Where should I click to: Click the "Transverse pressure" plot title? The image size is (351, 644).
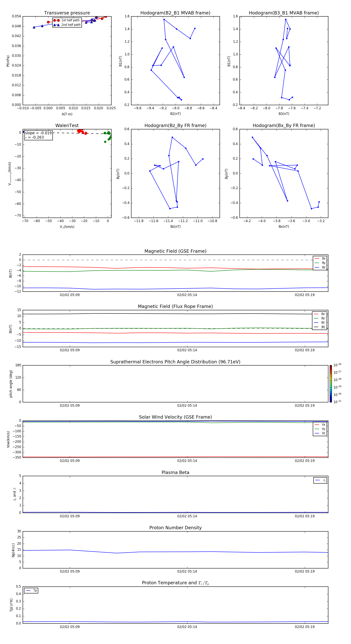(x=67, y=13)
